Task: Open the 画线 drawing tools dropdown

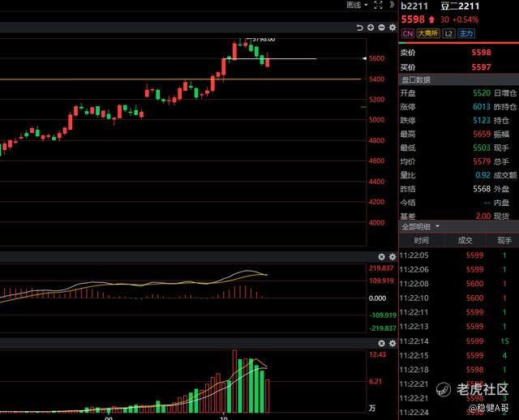Action: (x=357, y=5)
